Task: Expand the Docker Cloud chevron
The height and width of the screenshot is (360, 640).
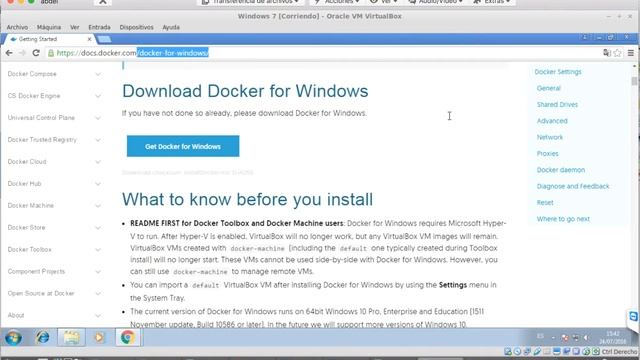Action: point(98,162)
